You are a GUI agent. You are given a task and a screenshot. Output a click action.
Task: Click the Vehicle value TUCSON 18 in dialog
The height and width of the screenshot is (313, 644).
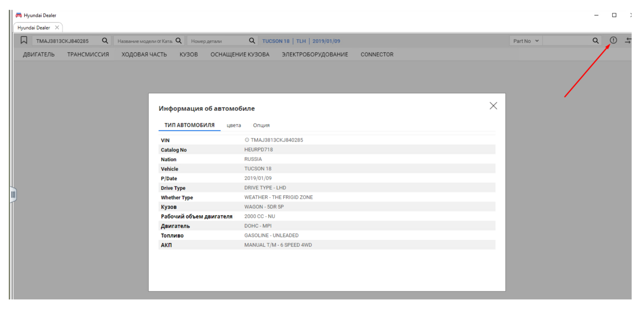(258, 169)
